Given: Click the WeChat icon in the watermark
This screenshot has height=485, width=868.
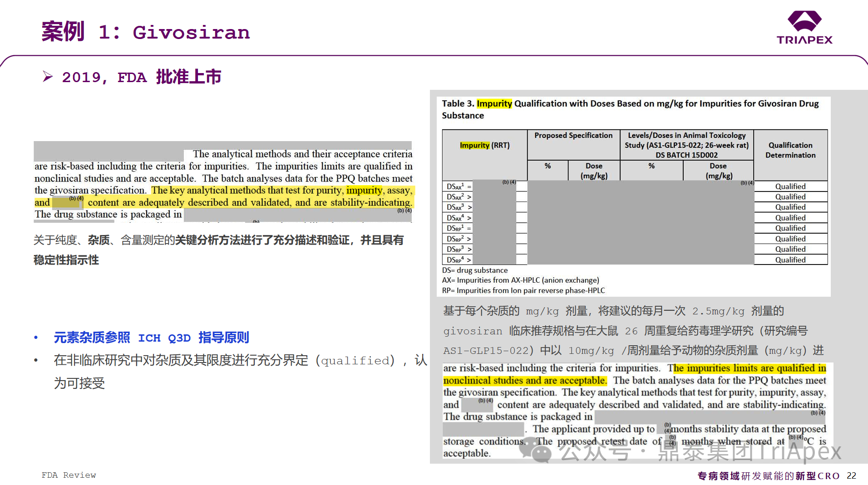Looking at the screenshot, I should (x=541, y=452).
